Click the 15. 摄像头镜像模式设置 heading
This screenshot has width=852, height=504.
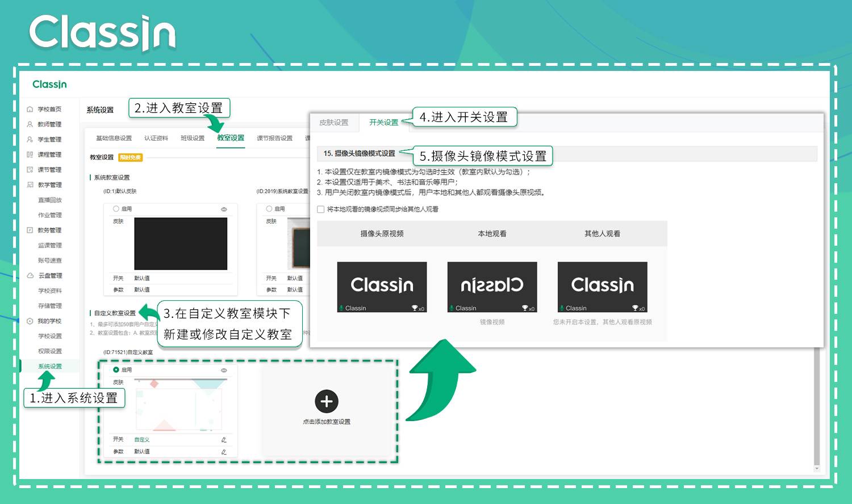tap(359, 153)
